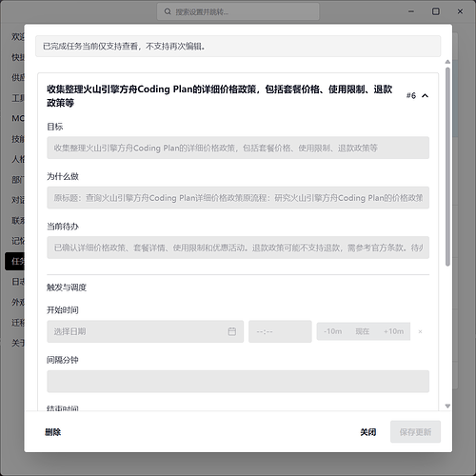Click the 间隔分钟 input field
Image resolution: width=476 pixels, height=476 pixels.
coord(238,382)
